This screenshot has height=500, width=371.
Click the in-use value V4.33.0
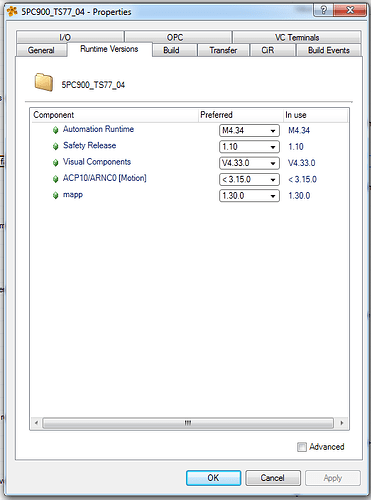click(x=302, y=163)
